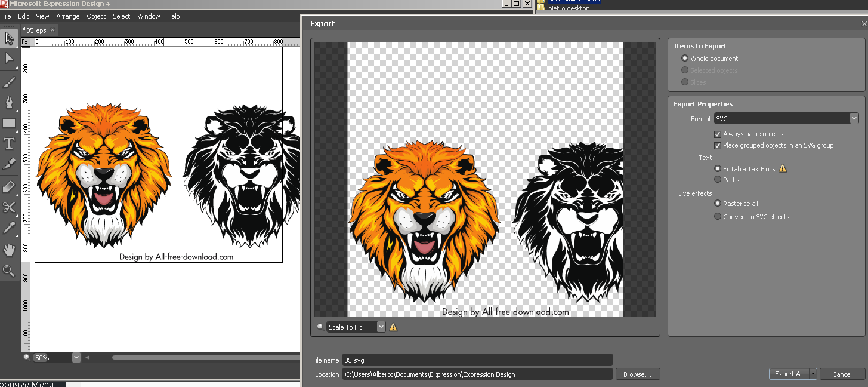Click the Export All button
868x387 pixels.
(789, 374)
